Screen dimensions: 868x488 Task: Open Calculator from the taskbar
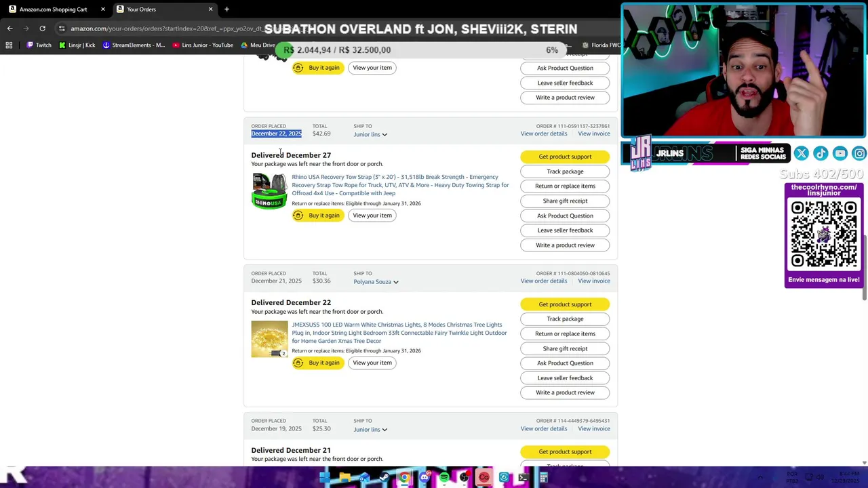[543, 478]
